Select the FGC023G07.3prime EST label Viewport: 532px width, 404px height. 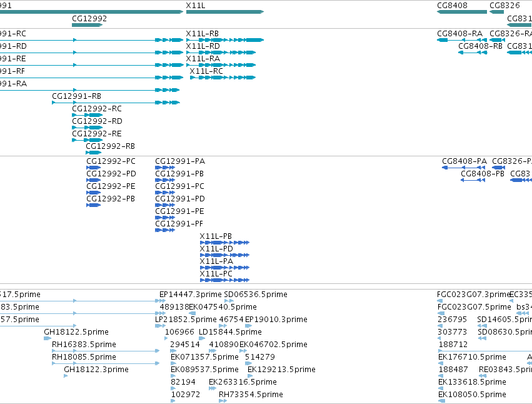474,295
